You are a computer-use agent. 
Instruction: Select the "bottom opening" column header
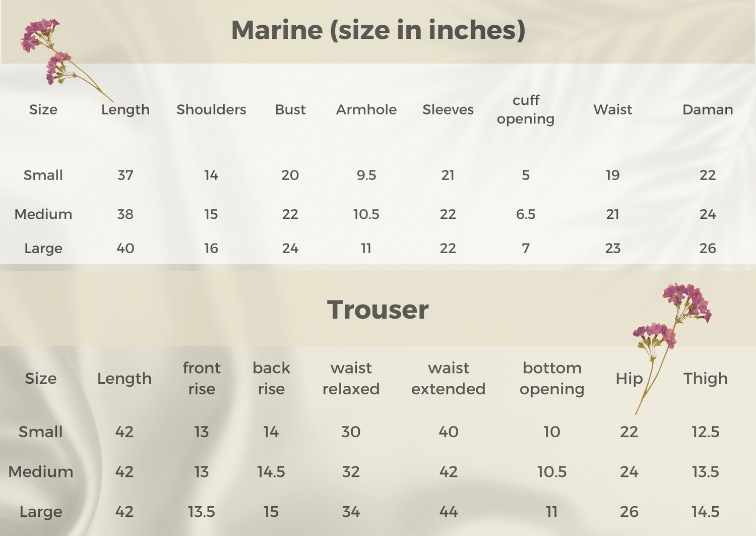point(552,378)
